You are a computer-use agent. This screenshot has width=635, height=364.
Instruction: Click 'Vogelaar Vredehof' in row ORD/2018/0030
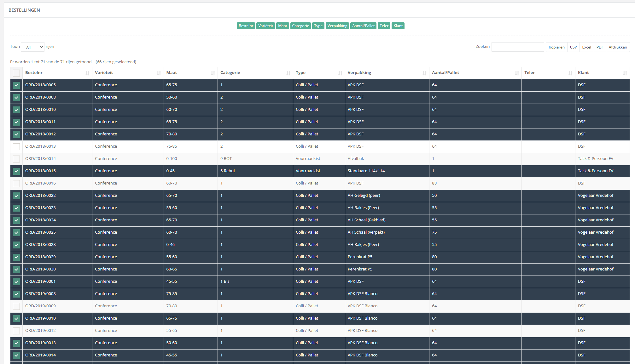point(595,269)
